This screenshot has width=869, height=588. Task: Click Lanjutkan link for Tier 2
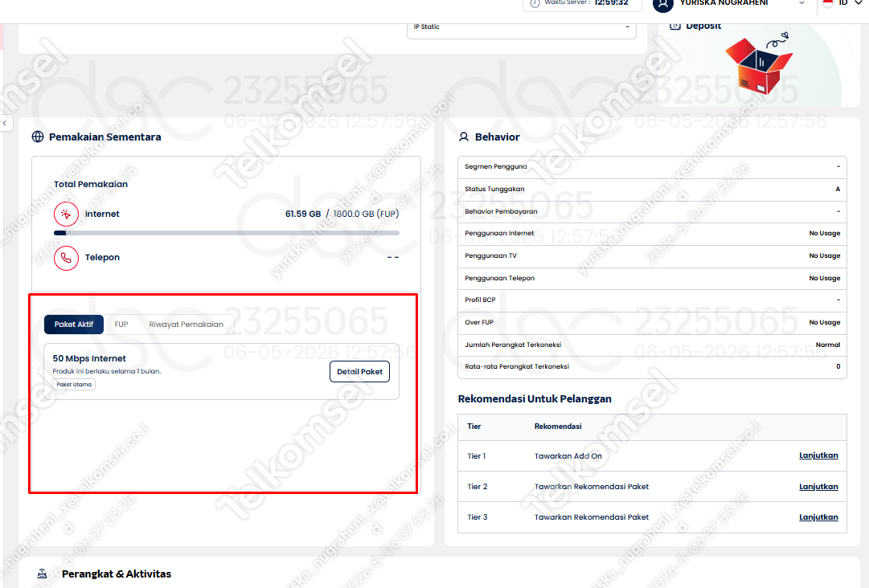pyautogui.click(x=818, y=487)
